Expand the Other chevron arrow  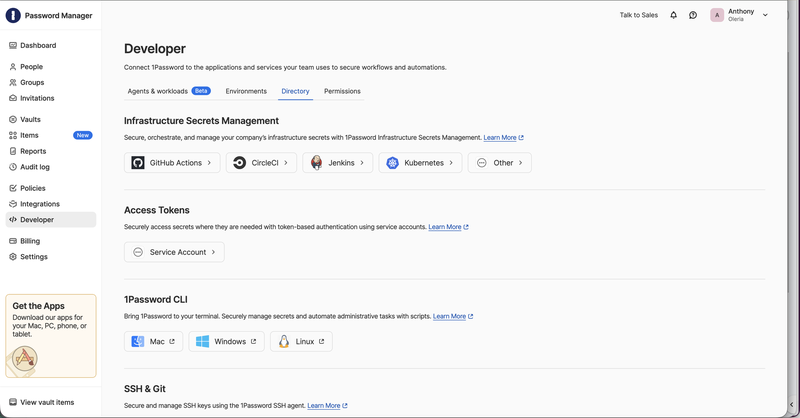point(520,163)
